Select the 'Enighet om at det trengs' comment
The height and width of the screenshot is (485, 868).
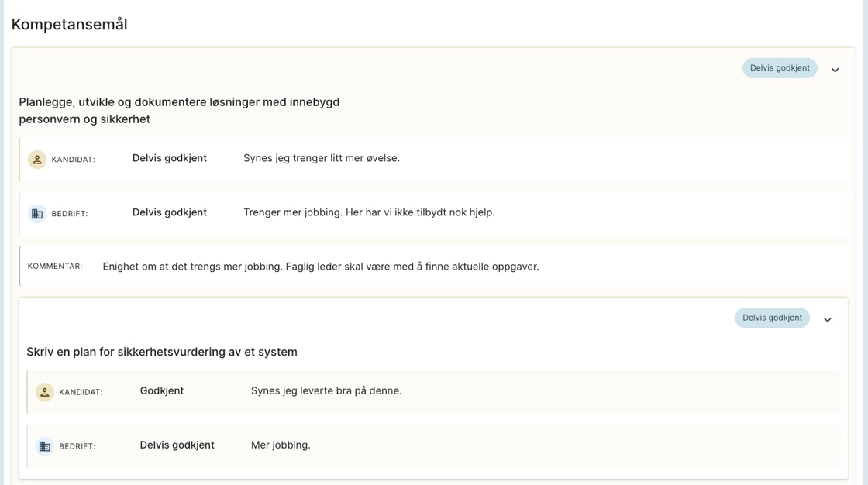[x=320, y=267]
